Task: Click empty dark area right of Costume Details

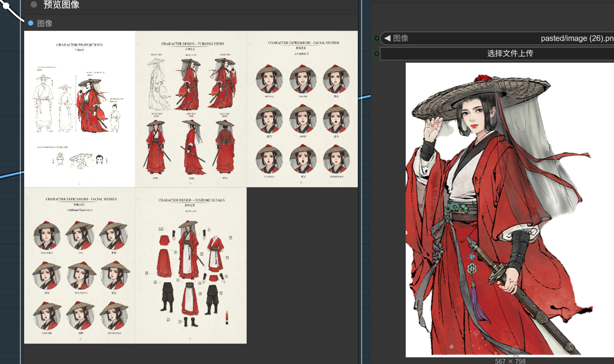Action: point(302,266)
